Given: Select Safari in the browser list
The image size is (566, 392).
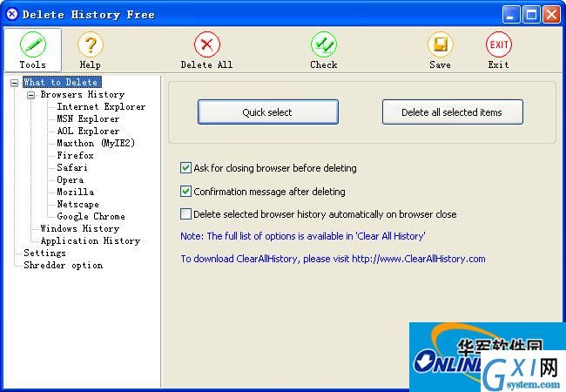Looking at the screenshot, I should pyautogui.click(x=72, y=168).
